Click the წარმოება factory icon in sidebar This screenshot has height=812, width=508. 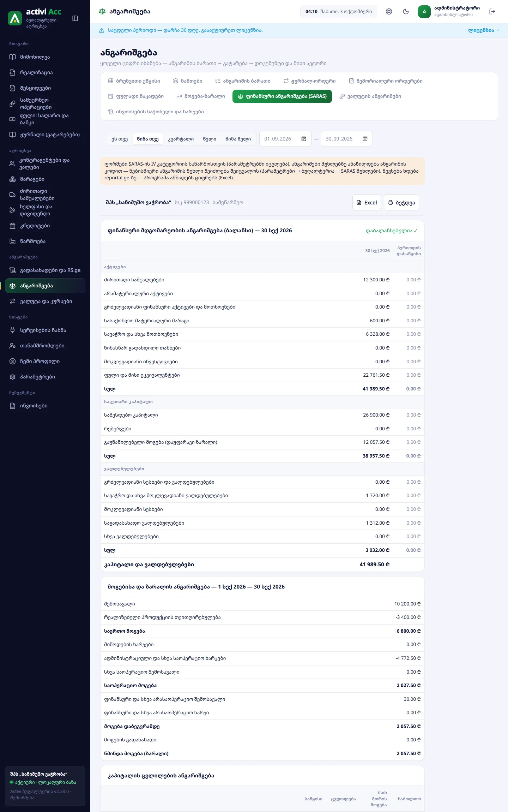click(12, 241)
